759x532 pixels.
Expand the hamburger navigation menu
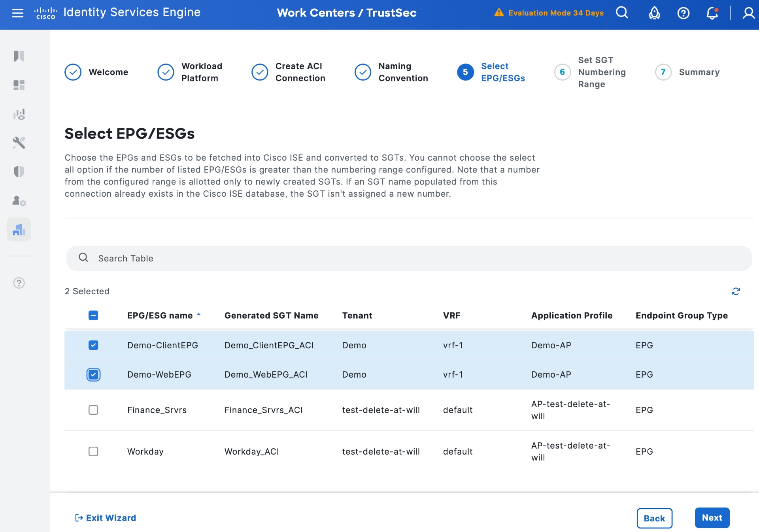(17, 13)
